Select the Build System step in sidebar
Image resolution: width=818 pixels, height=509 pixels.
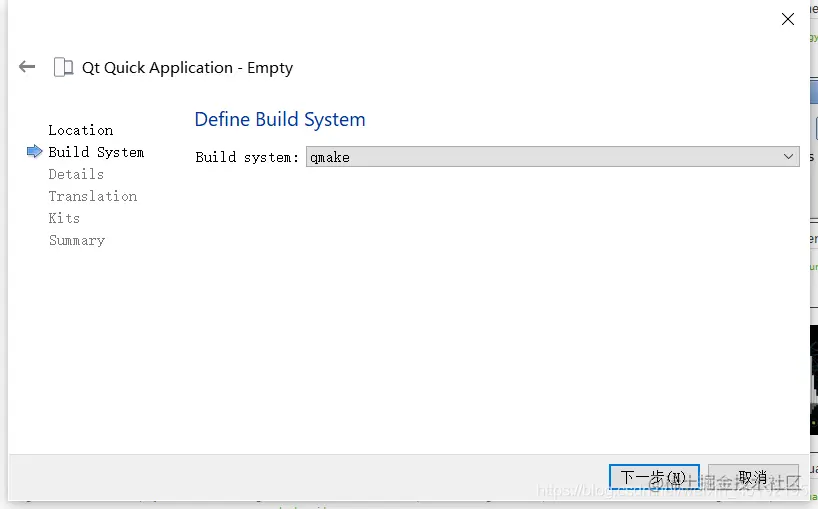pyautogui.click(x=96, y=152)
